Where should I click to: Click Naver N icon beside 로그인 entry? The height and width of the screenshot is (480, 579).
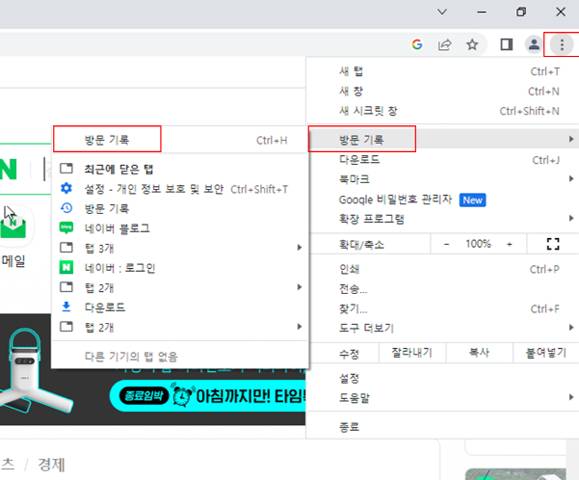point(66,267)
